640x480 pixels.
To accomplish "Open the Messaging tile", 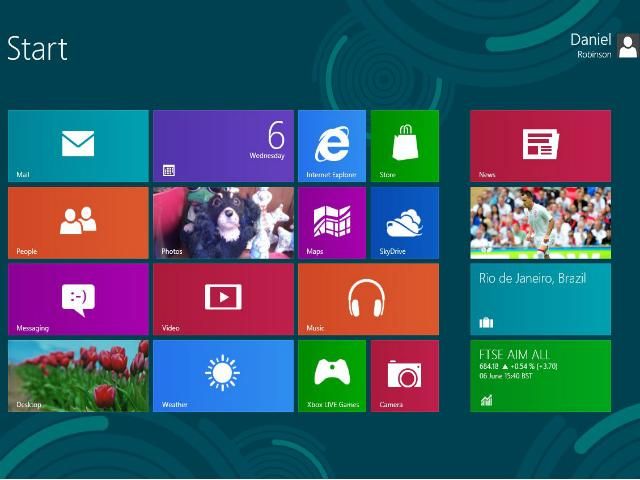I will pos(78,299).
